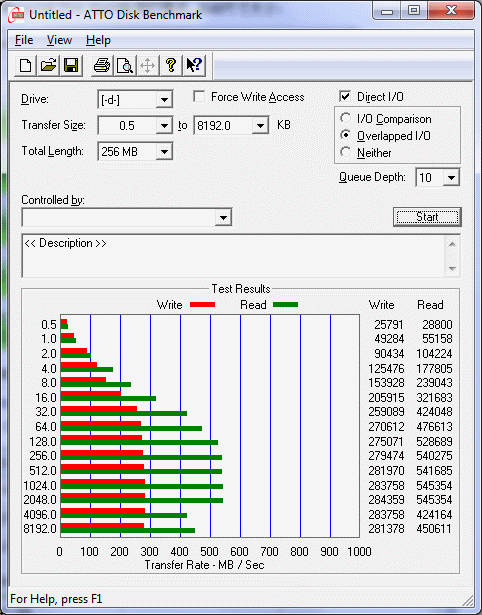482x615 pixels.
Task: Click the Description scrollbar down arrow
Action: (452, 269)
